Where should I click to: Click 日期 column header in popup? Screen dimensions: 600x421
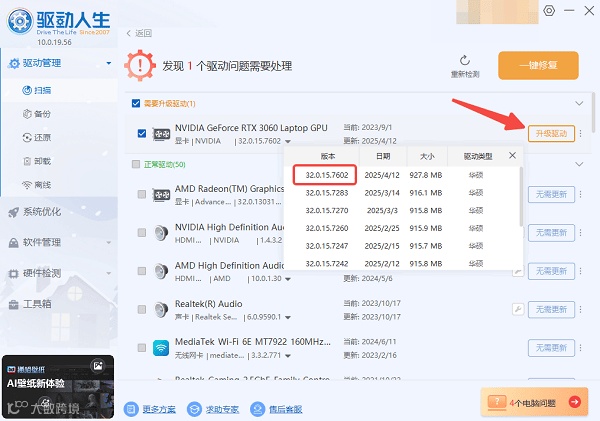click(x=383, y=156)
